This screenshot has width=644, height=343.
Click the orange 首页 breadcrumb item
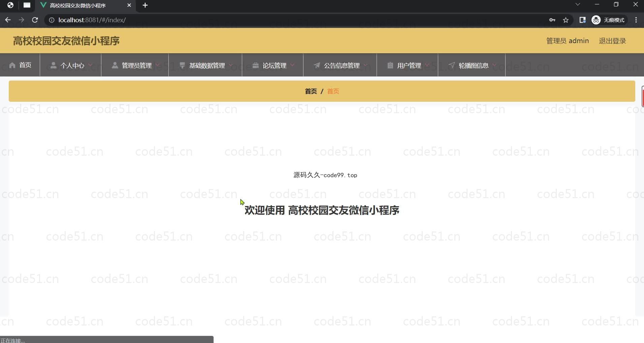coord(333,91)
